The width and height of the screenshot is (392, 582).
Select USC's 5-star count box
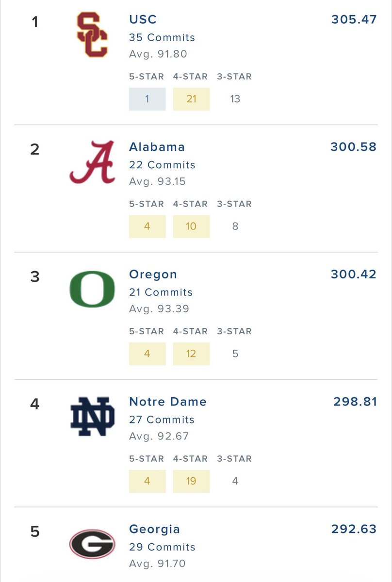[x=147, y=99]
